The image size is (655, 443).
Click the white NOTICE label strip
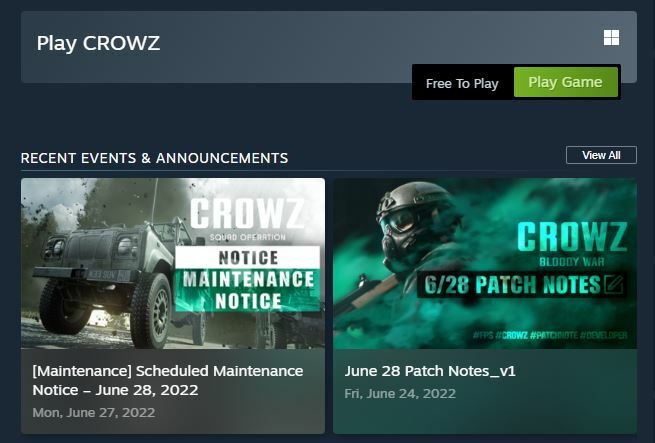click(248, 257)
